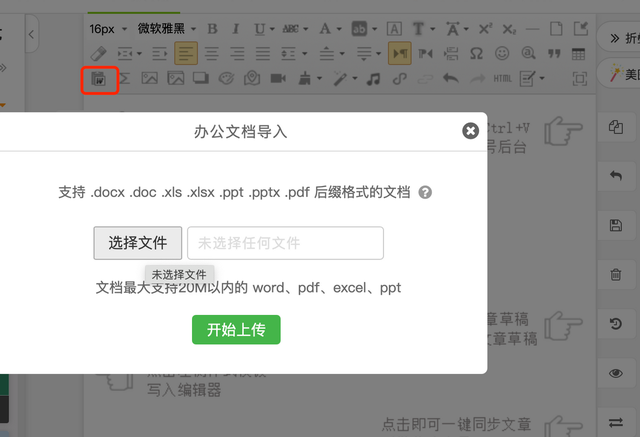Image resolution: width=640 pixels, height=437 pixels.
Task: Expand the font color dropdown arrow
Action: click(339, 29)
